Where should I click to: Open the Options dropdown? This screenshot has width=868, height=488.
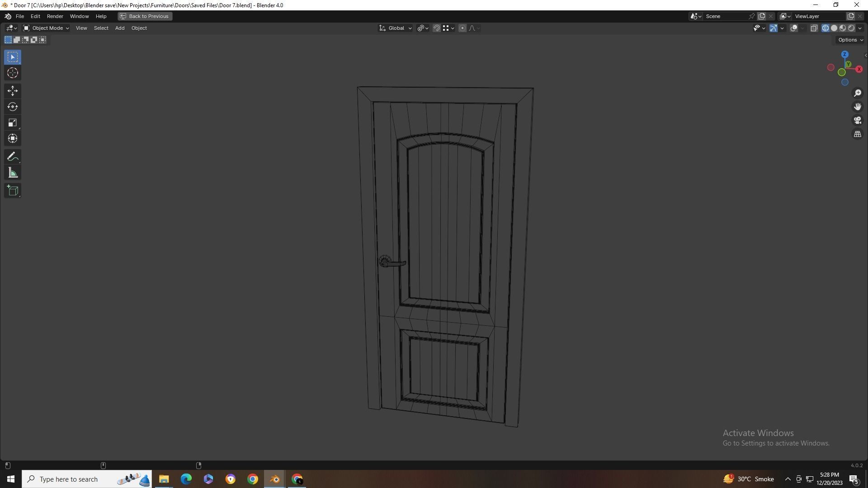(850, 40)
